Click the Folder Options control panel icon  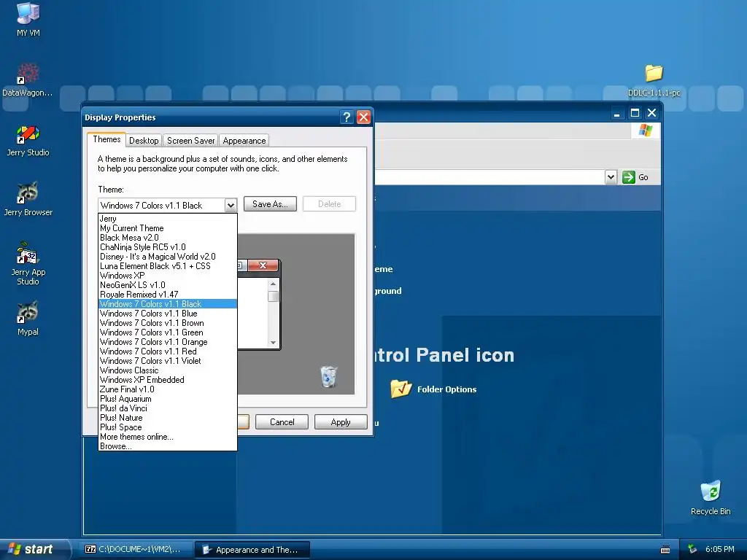coord(400,389)
